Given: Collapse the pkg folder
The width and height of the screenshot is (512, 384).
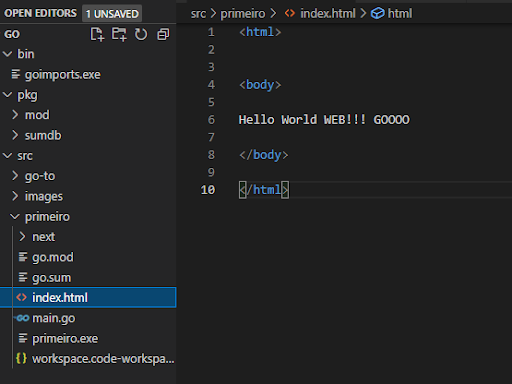Looking at the screenshot, I should point(7,95).
